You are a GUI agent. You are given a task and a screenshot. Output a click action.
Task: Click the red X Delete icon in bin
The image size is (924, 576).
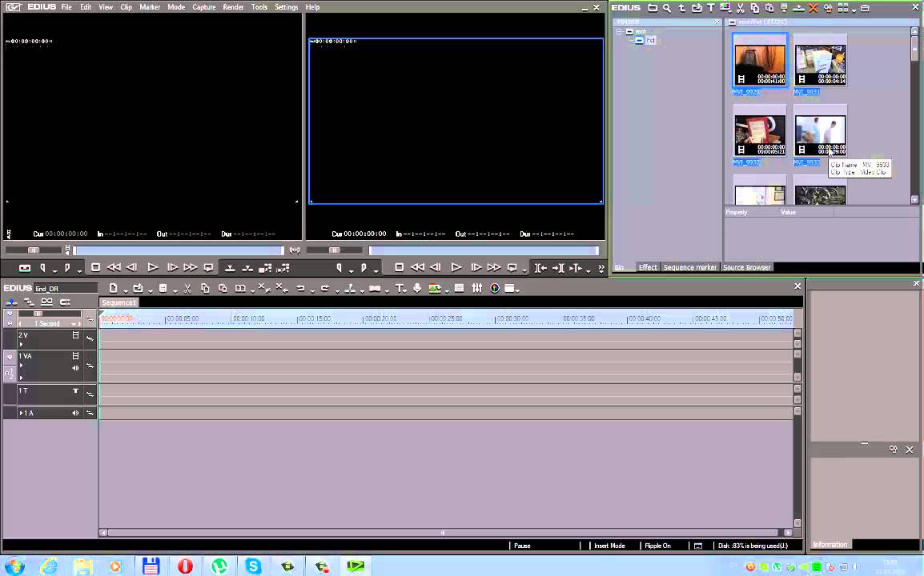(814, 8)
